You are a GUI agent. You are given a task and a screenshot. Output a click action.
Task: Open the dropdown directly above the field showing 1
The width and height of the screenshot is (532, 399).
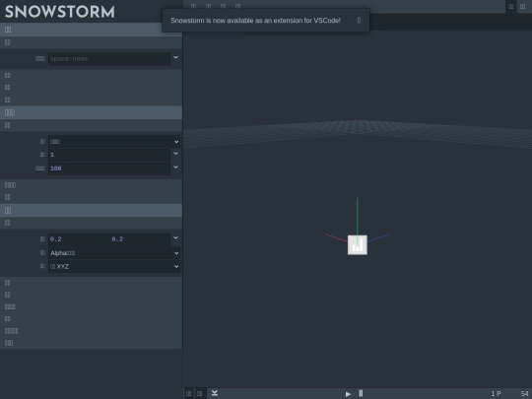(x=114, y=142)
